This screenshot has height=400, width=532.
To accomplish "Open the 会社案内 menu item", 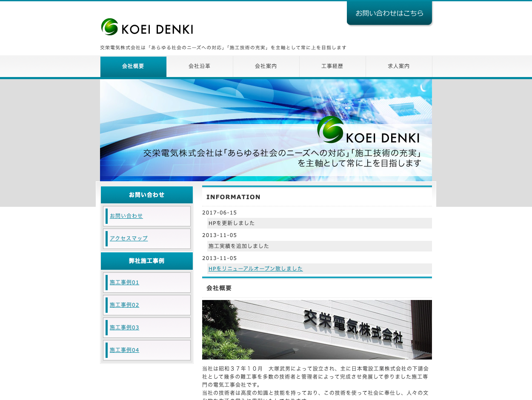I will pos(266,66).
